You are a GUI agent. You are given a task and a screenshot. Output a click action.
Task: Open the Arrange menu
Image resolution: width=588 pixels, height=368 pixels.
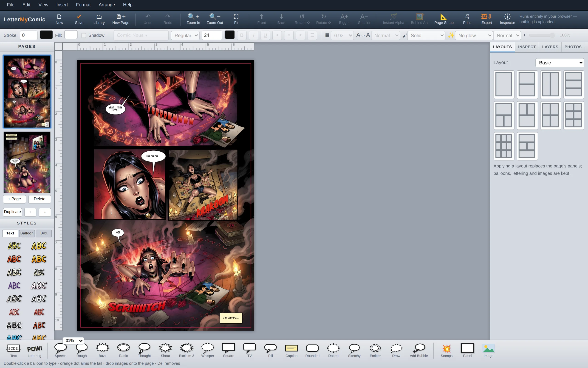(x=107, y=5)
